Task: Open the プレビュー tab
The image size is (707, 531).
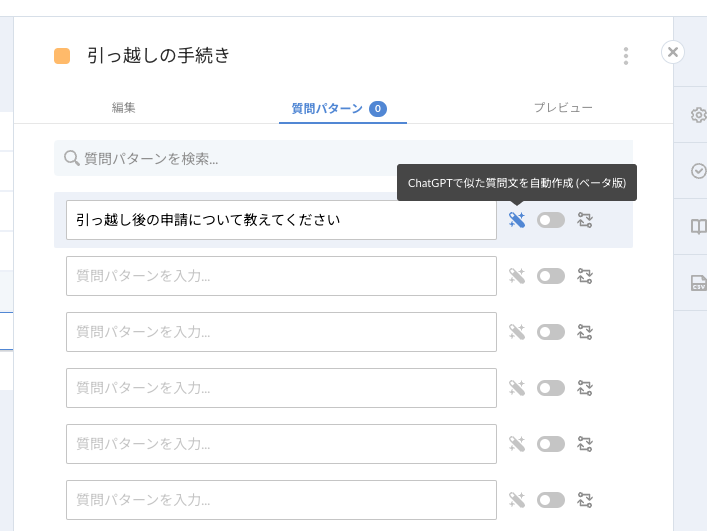Action: (x=563, y=108)
